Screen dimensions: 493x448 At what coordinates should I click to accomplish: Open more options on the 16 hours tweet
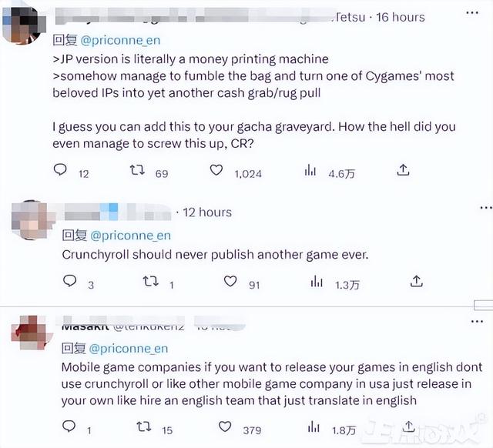pos(472,13)
